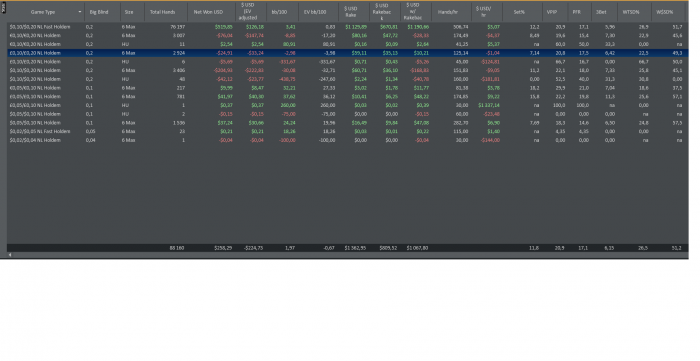Click the $1 129,89 rake cell
This screenshot has height=361, width=700.
[356, 27]
